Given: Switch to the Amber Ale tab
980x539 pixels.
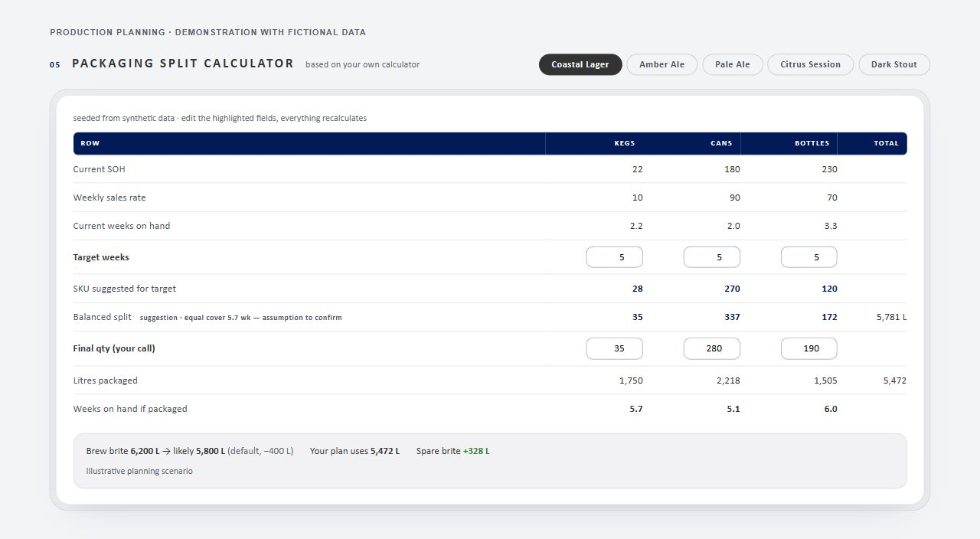Looking at the screenshot, I should click(662, 64).
